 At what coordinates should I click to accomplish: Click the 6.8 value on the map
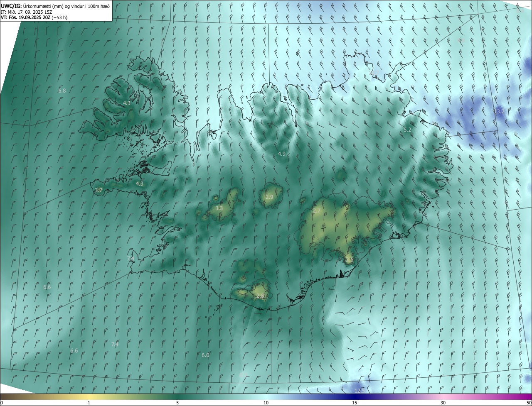[62, 90]
